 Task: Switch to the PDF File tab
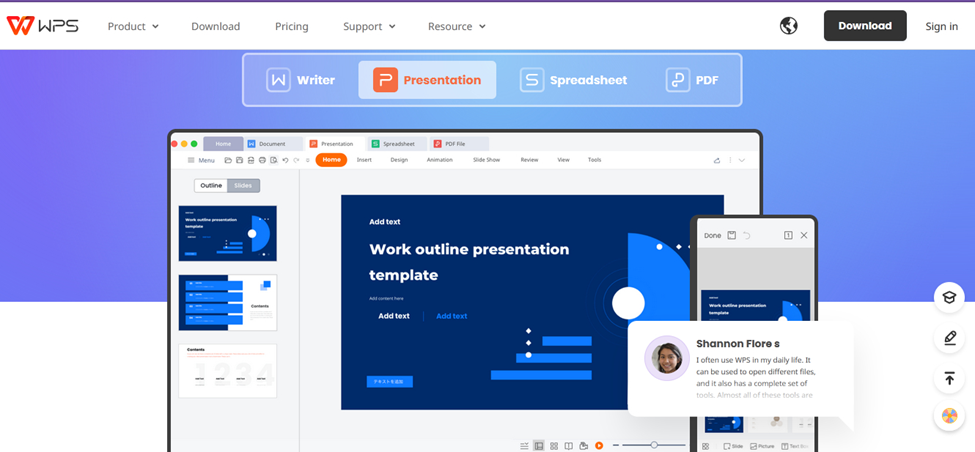458,144
